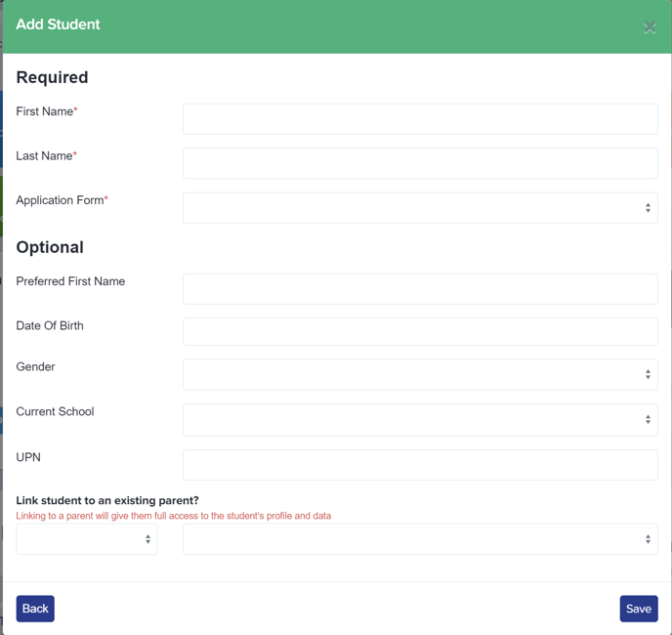The image size is (672, 635).
Task: Click arrows icon of wide parent dropdown
Action: [x=648, y=539]
